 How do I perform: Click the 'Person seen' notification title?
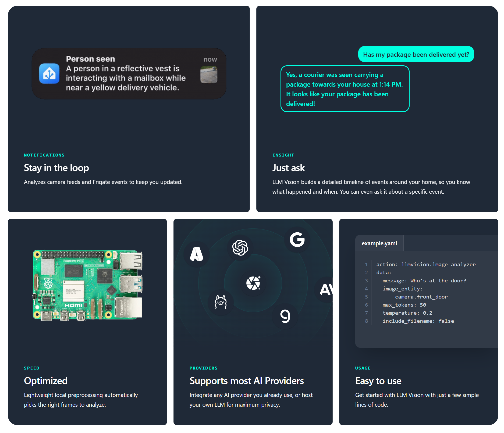point(90,59)
